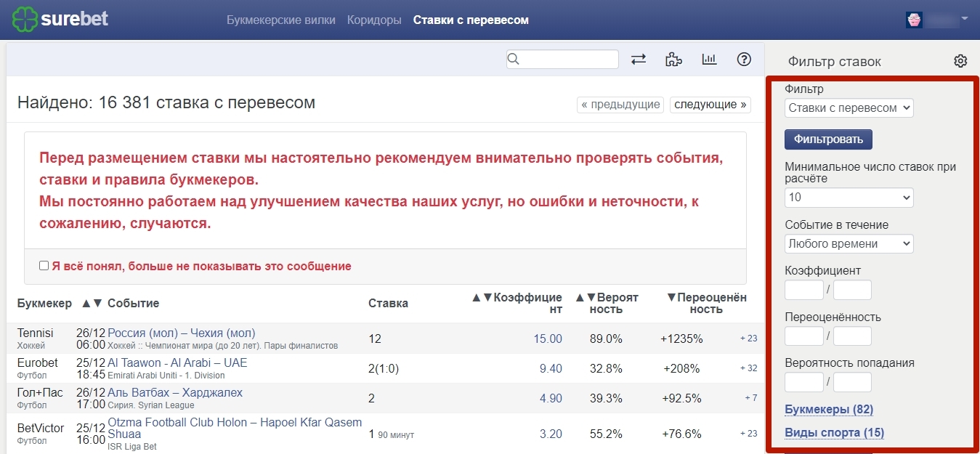
Task: Open the filter settings gear icon
Action: (x=960, y=61)
